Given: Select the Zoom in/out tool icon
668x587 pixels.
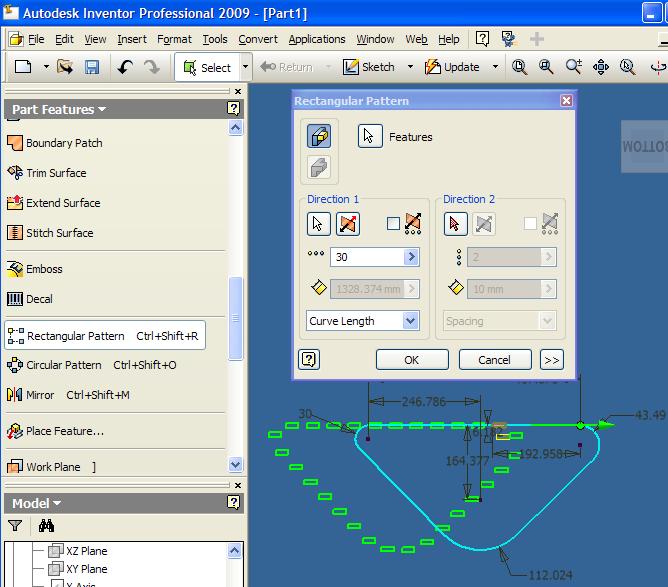Looking at the screenshot, I should pyautogui.click(x=573, y=67).
